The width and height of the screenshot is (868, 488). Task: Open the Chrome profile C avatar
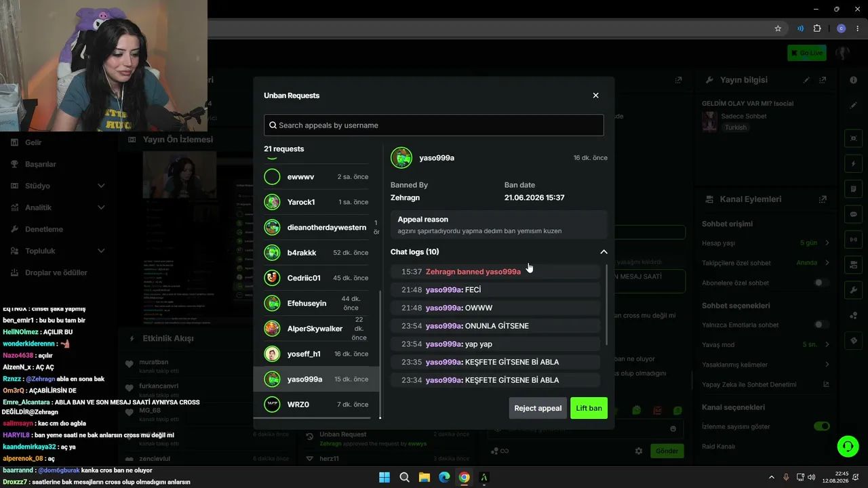tap(842, 28)
